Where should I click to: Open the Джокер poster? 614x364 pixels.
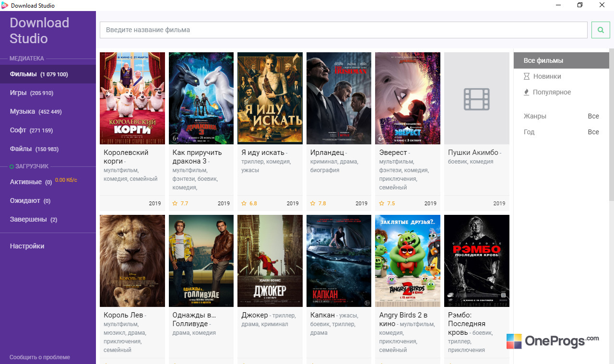point(270,261)
